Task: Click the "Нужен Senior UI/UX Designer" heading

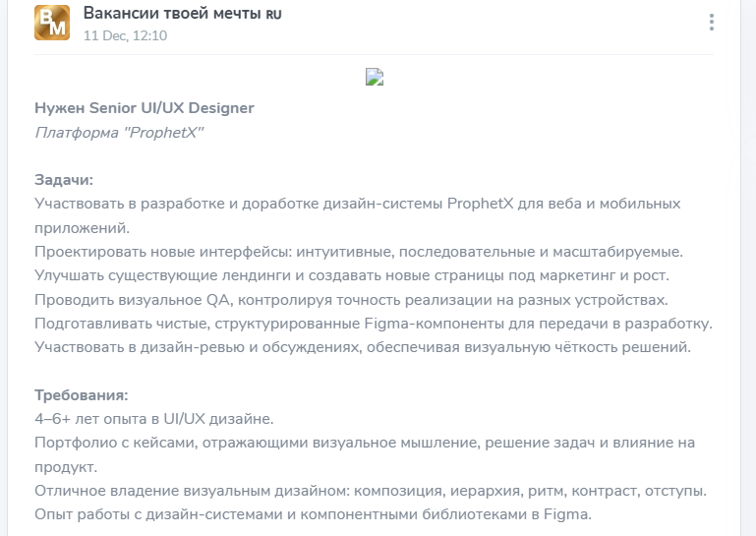Action: point(144,108)
